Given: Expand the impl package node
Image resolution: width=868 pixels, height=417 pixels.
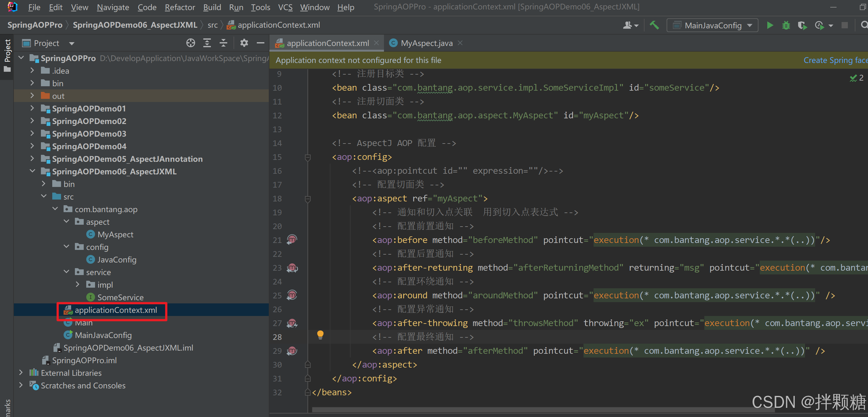Looking at the screenshot, I should 77,285.
